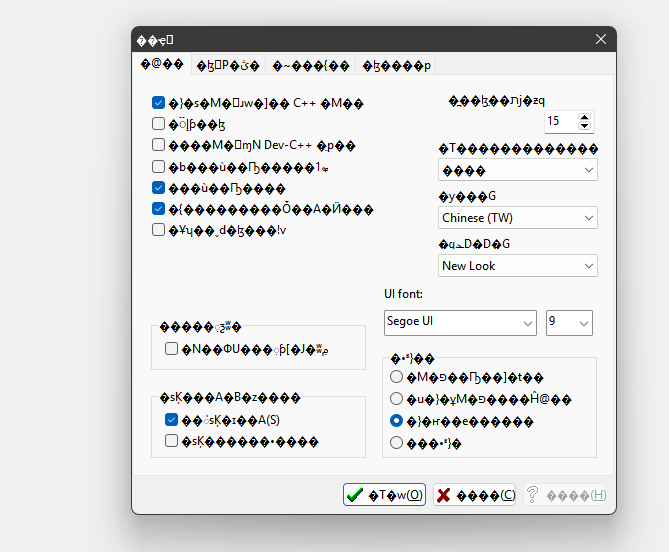Cancel with the red-X (C) button

click(474, 495)
